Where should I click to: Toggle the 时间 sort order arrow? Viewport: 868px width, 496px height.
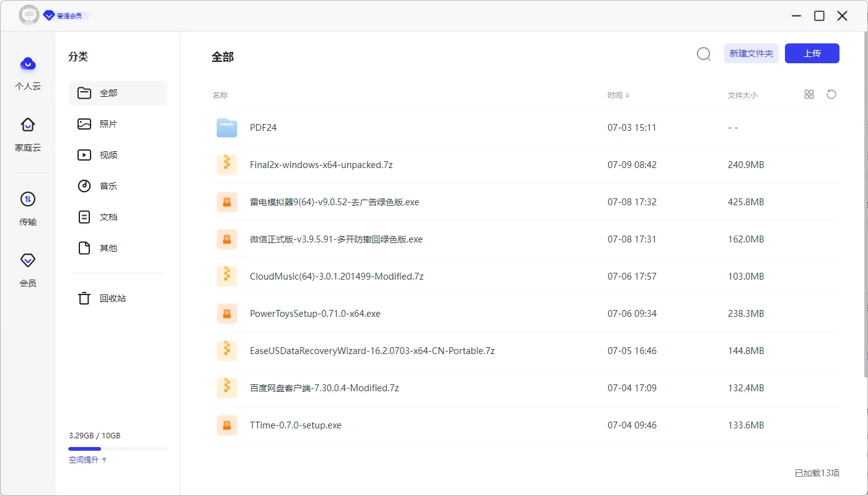pyautogui.click(x=627, y=95)
